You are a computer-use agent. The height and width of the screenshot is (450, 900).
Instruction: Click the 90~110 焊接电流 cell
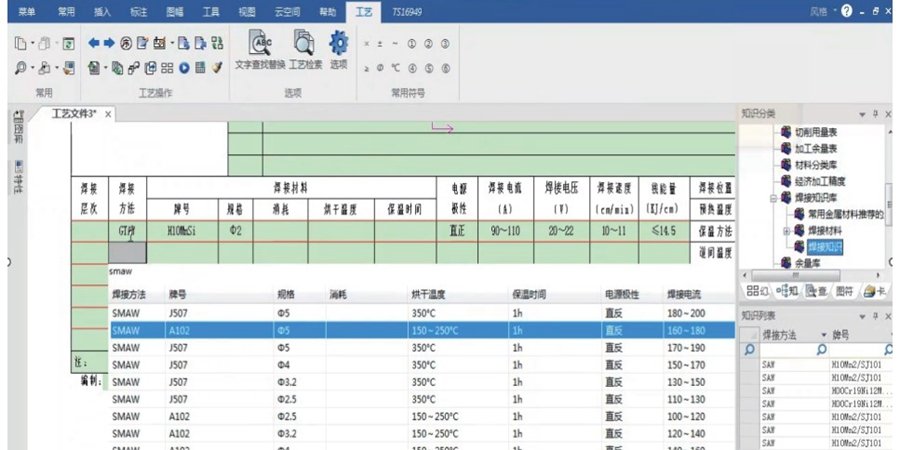(506, 231)
